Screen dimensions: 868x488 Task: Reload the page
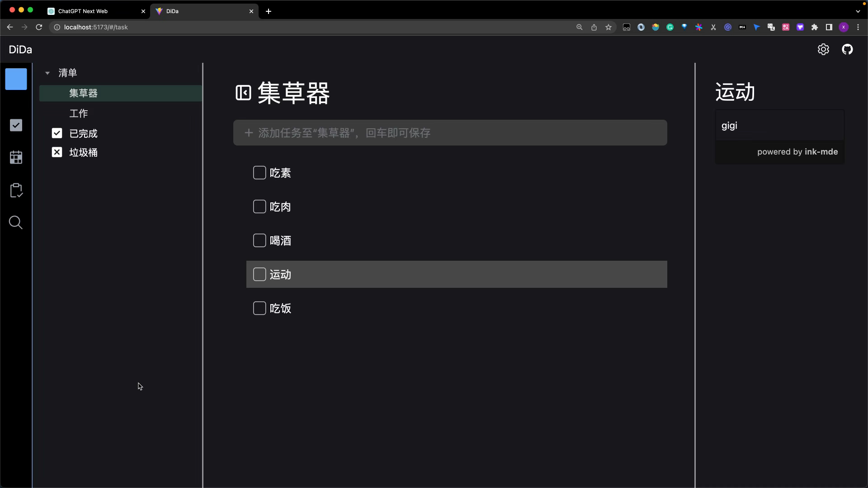[39, 27]
